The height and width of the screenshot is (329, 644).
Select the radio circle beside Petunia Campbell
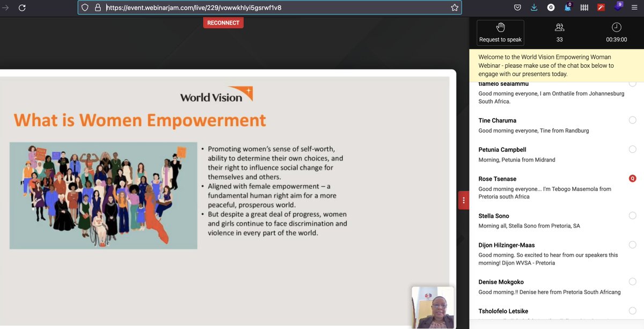tap(632, 149)
